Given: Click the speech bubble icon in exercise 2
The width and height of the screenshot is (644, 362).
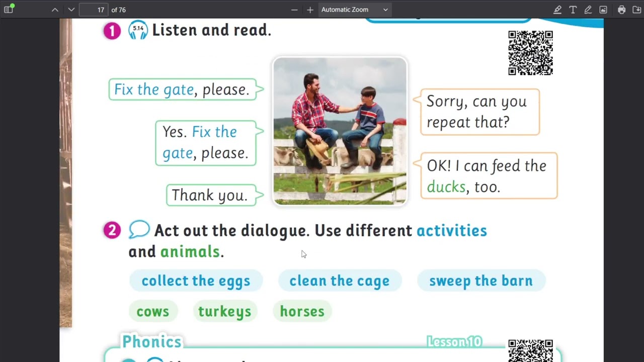Looking at the screenshot, I should point(139,230).
